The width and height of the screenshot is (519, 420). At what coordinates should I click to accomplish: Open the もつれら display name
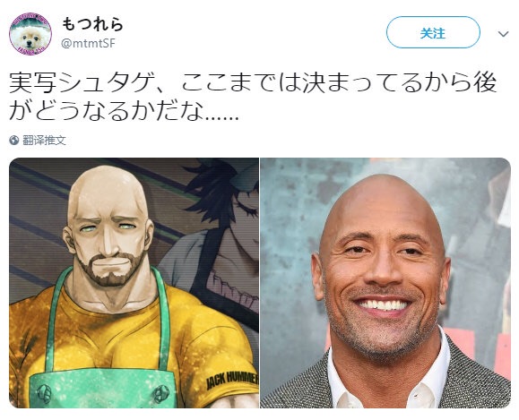tap(92, 24)
